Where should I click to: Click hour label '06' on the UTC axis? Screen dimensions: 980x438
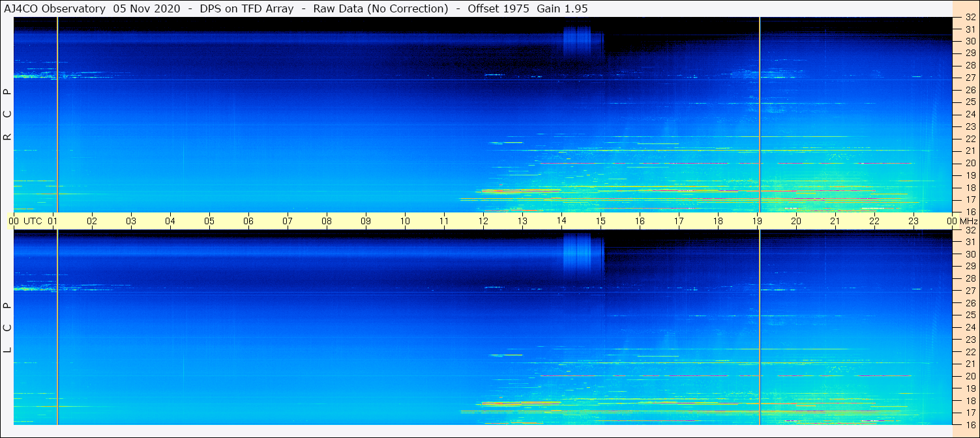click(248, 221)
